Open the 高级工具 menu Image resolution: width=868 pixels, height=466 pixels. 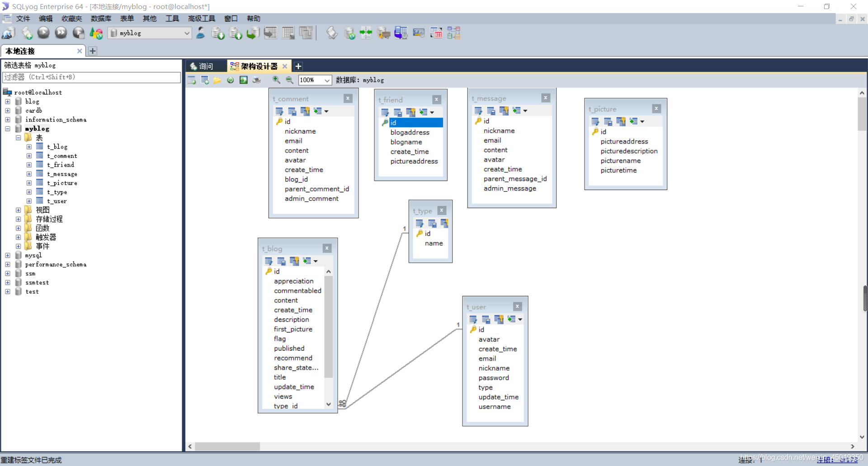click(202, 19)
